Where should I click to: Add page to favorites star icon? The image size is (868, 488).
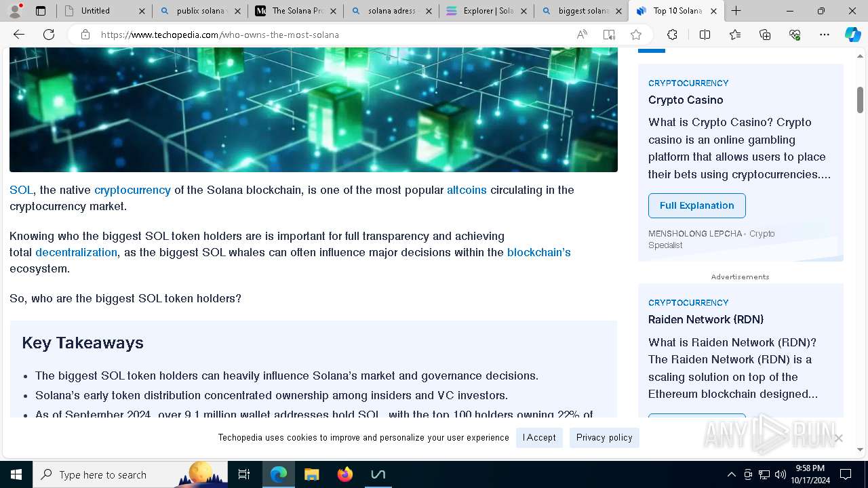(x=635, y=35)
